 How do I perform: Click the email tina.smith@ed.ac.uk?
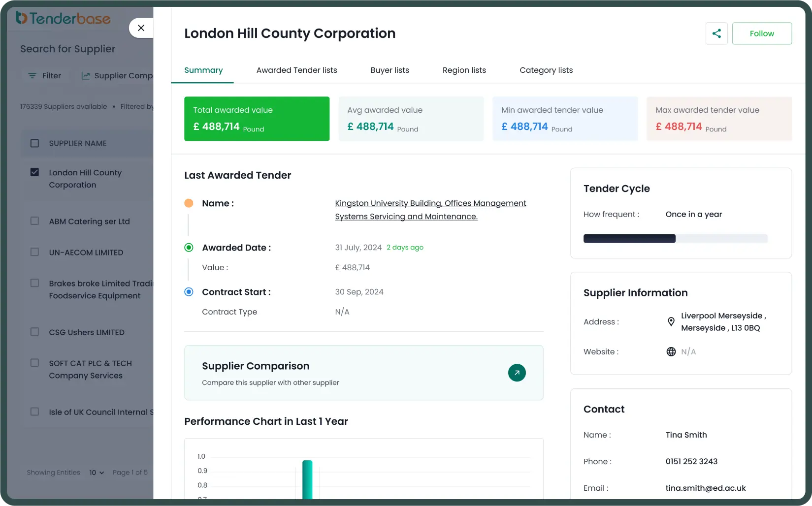[705, 488]
